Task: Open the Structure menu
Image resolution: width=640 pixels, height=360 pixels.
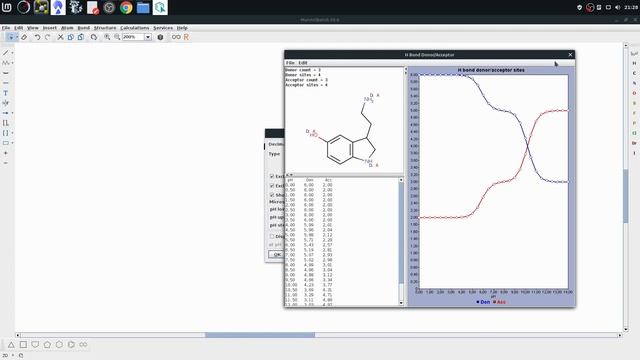Action: [x=105, y=28]
